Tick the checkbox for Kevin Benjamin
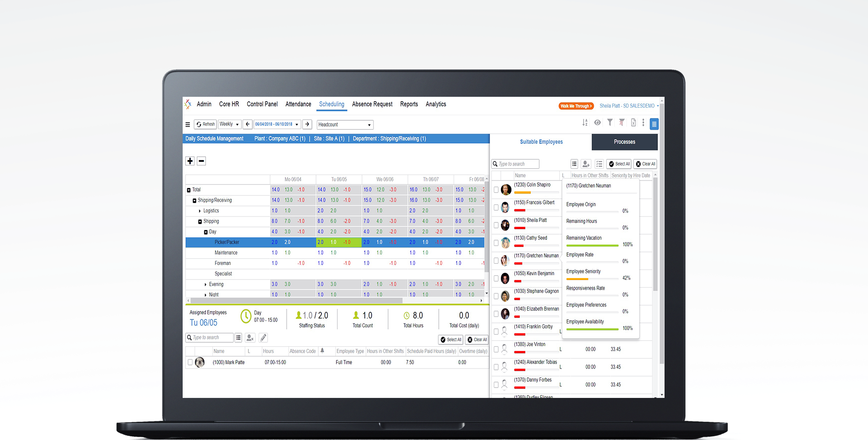This screenshot has height=440, width=868. (x=496, y=279)
